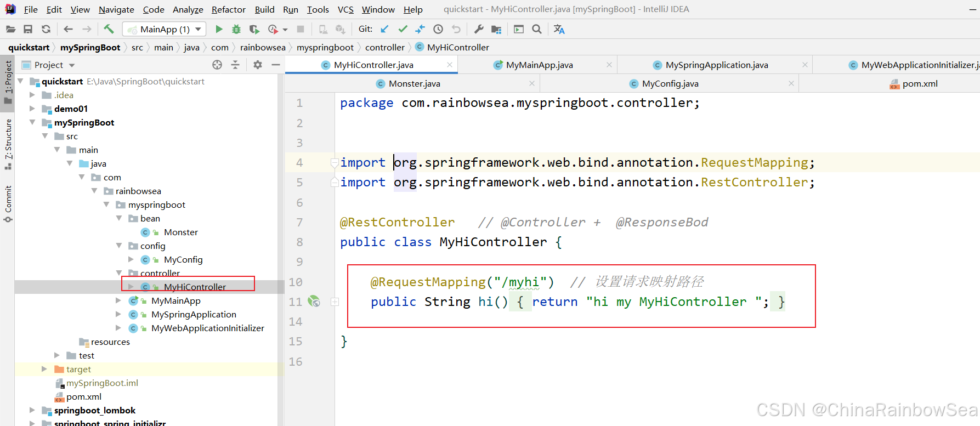Open MainApp run configuration dropdown
This screenshot has height=426, width=980.
pos(165,29)
